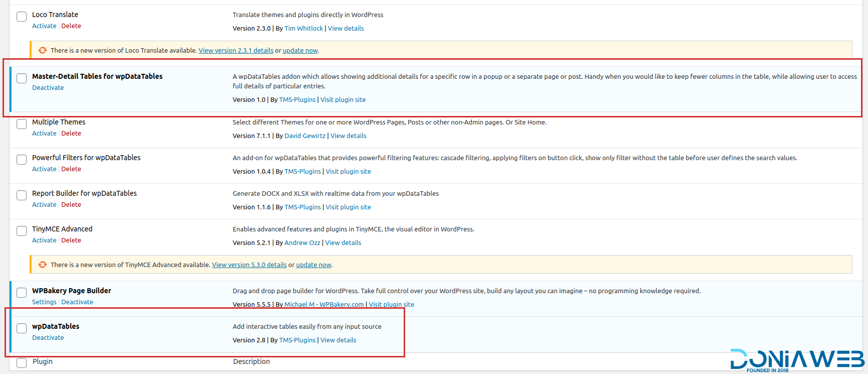Open Tim Whitlock author link
This screenshot has height=374, width=868.
point(304,29)
